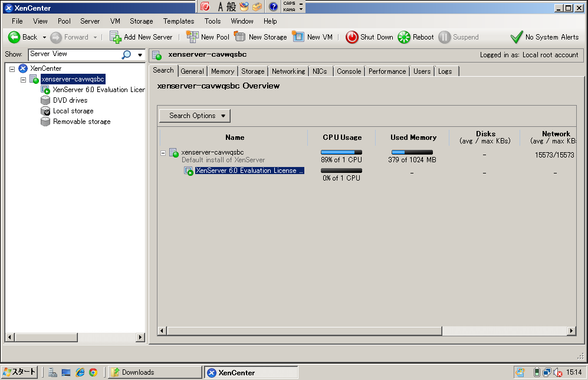This screenshot has width=588, height=380.
Task: Click the 89% CPU usage progress bar
Action: (341, 152)
